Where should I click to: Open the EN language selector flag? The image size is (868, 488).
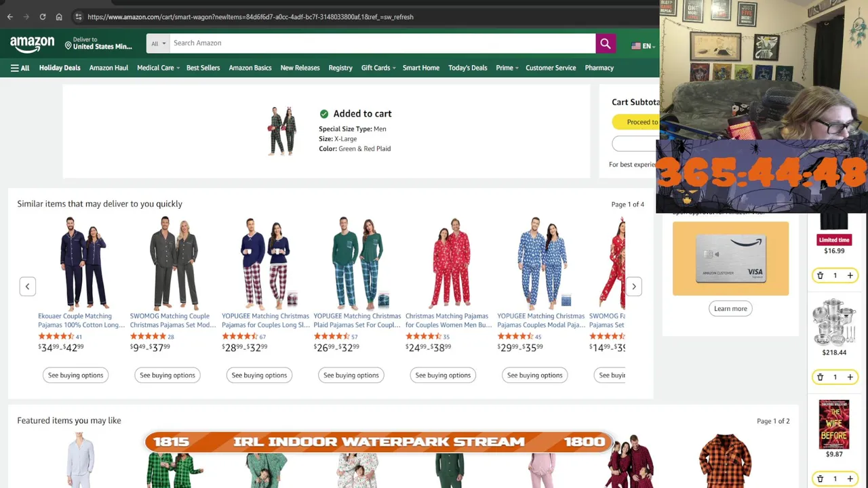(x=636, y=46)
